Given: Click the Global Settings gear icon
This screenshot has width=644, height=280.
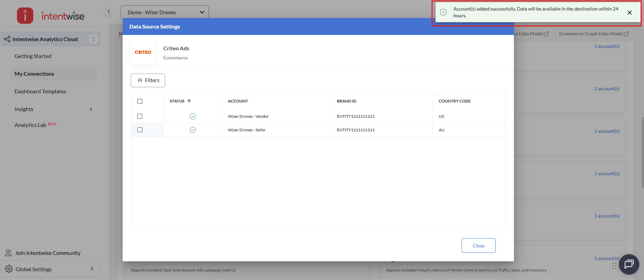Looking at the screenshot, I should [x=9, y=269].
